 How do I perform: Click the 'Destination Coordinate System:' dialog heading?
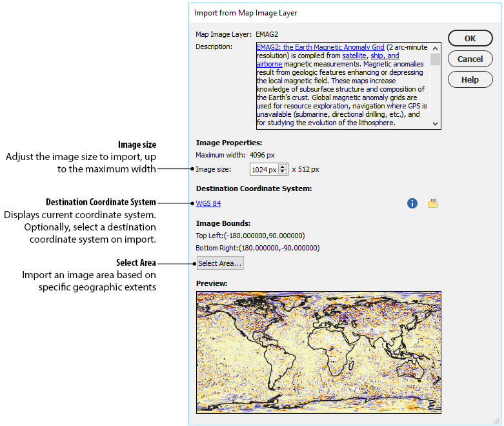(254, 188)
